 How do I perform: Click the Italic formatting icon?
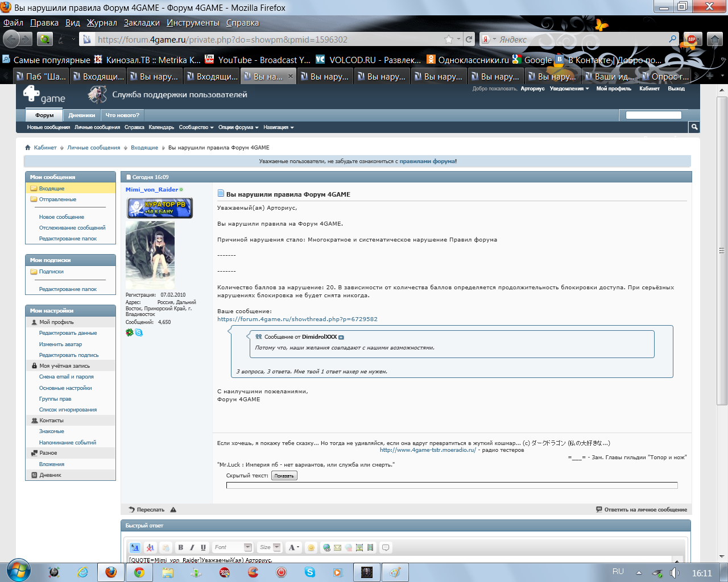pyautogui.click(x=192, y=547)
